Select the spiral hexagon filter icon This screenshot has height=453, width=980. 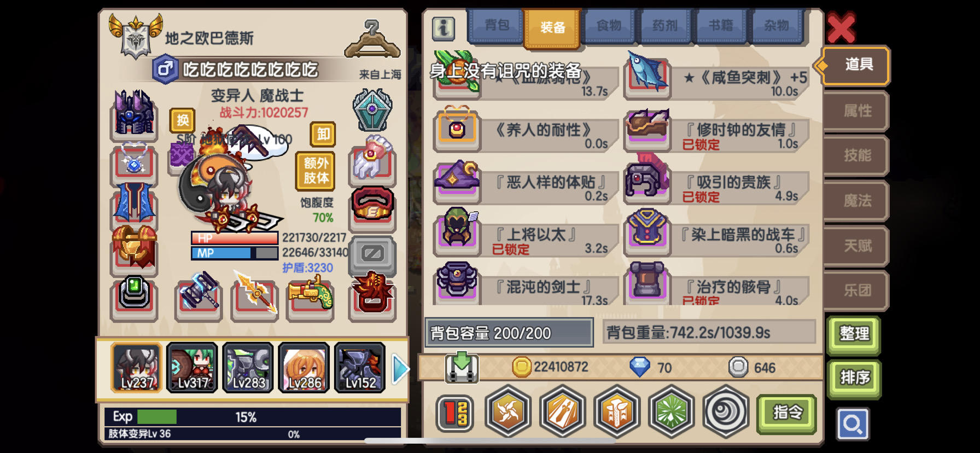(726, 411)
